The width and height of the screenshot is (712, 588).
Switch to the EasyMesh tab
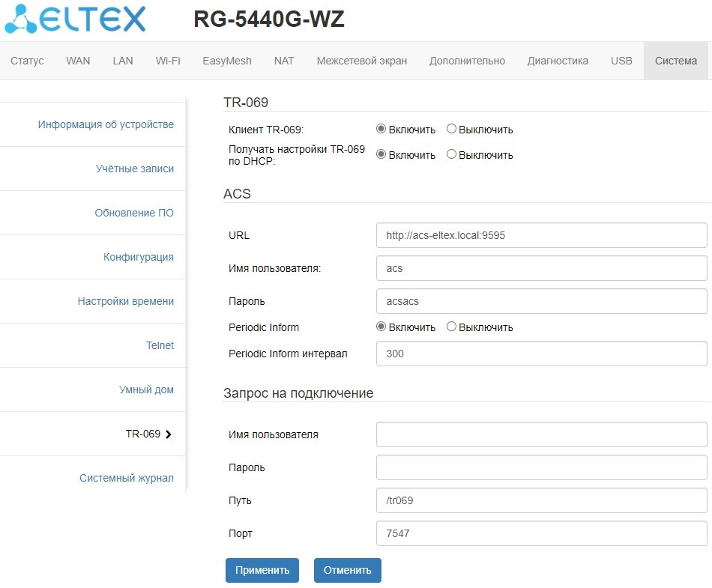pos(227,61)
